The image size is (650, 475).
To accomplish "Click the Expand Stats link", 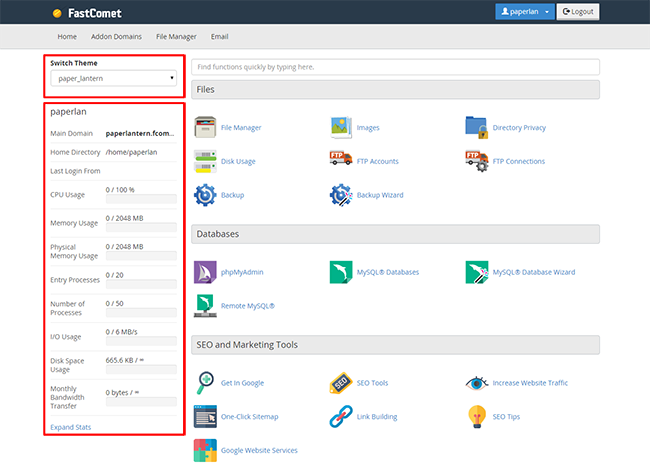I will pos(70,427).
